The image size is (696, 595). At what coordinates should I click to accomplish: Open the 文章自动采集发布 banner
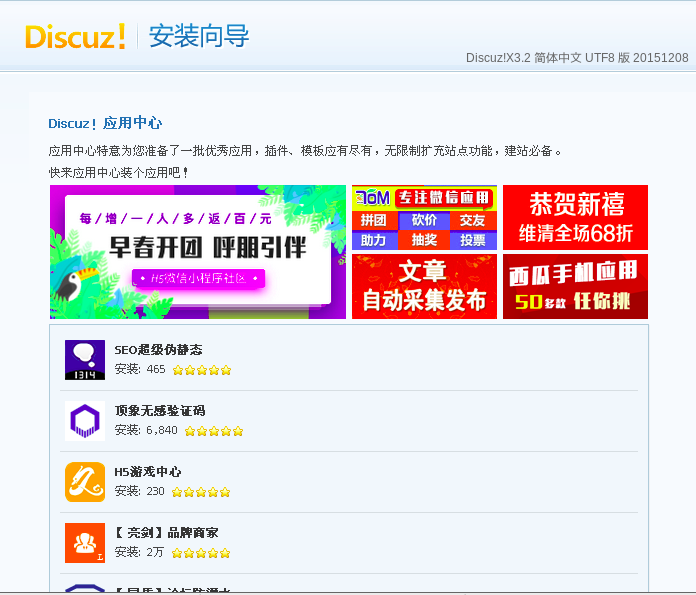point(424,286)
